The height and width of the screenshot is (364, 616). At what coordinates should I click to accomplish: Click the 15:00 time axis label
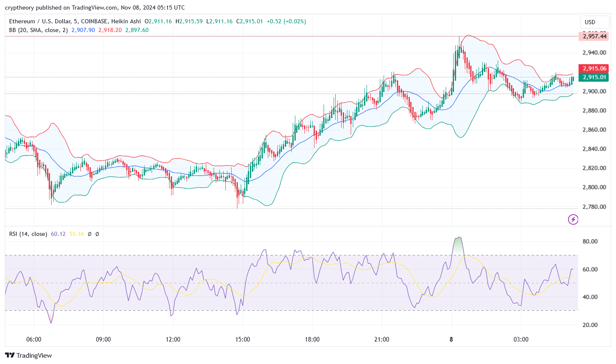click(242, 339)
